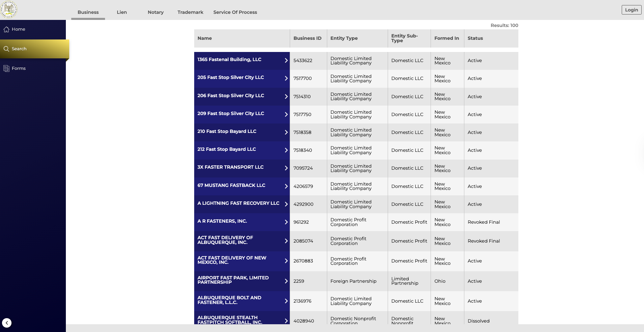This screenshot has width=644, height=332.
Task: Open the 205 Fast Stop Silver City LLC record
Action: [x=231, y=78]
